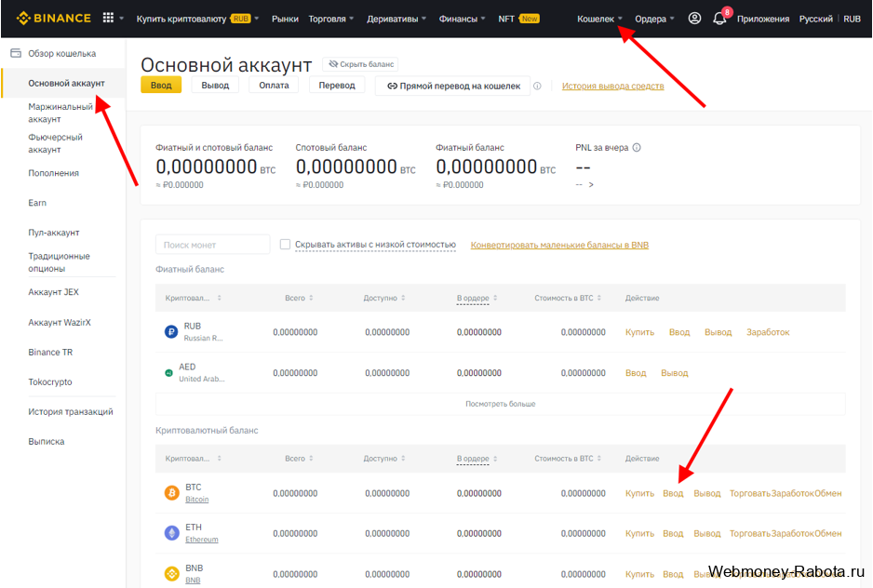Open Выписка sidebar item
This screenshot has height=588, width=873.
coord(47,441)
